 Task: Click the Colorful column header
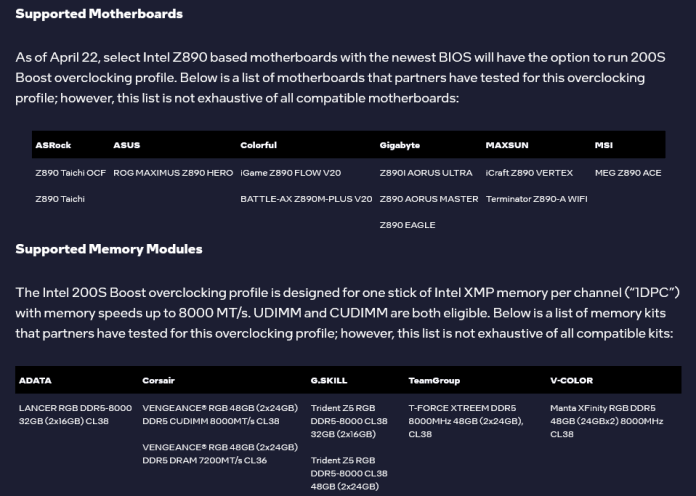tap(258, 145)
